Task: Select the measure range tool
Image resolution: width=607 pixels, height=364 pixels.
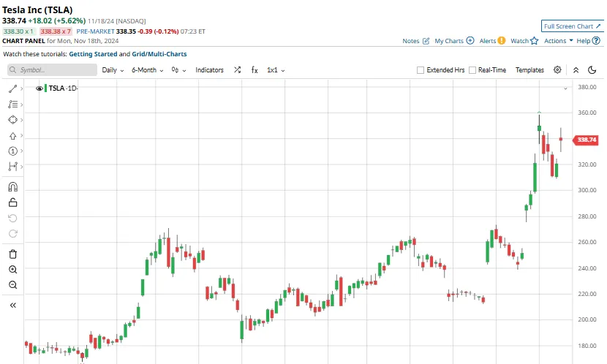Action: coord(12,167)
